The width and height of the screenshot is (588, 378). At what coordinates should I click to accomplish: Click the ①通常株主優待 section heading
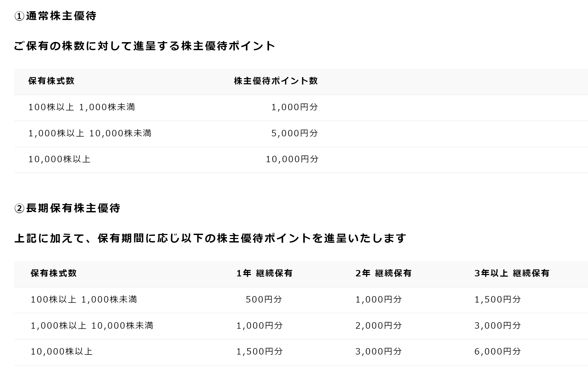coord(55,16)
